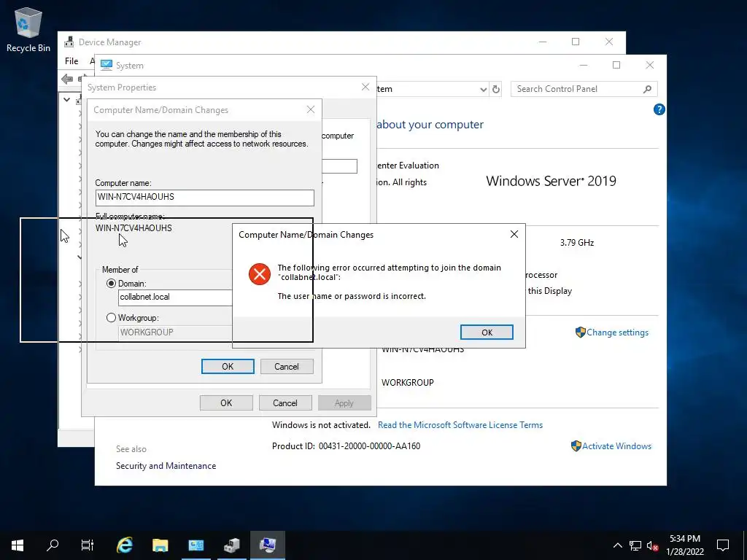Click Windows is not activated text
747x560 pixels.
click(321, 425)
